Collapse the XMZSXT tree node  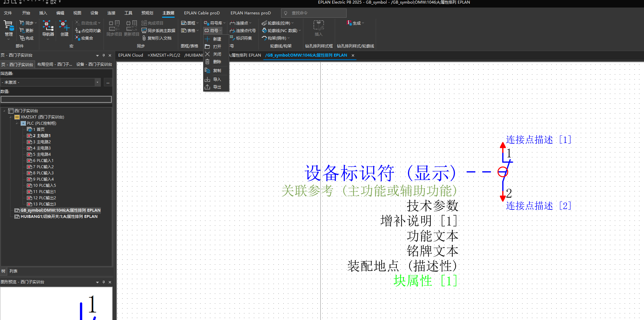[10, 117]
